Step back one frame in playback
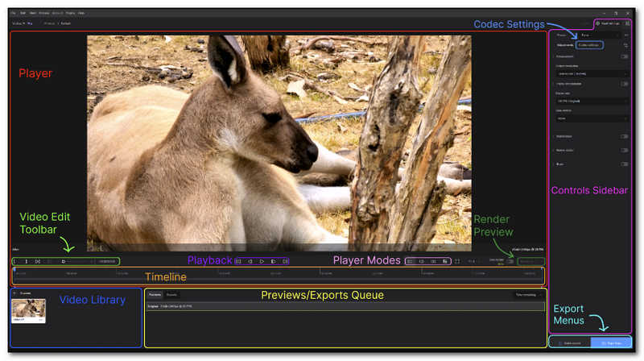644x361 pixels. [250, 261]
